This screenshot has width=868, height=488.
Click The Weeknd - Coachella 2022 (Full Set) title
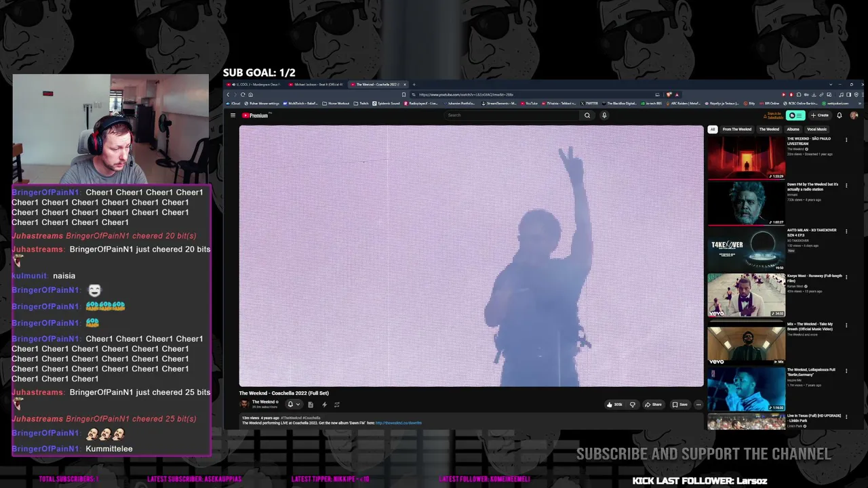tap(284, 393)
